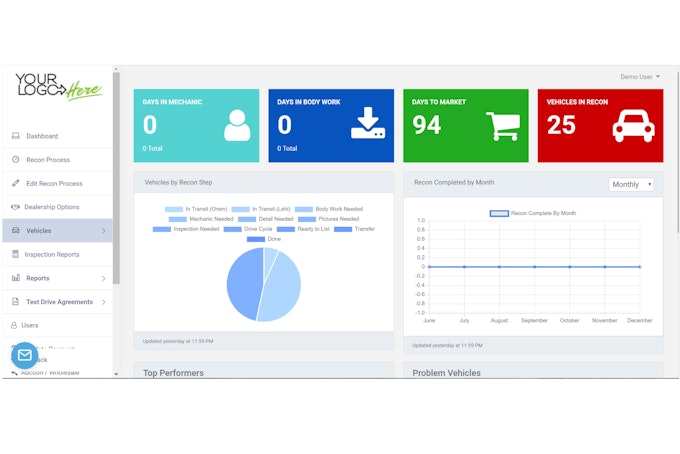Click the shopping cart icon on Days to Market
This screenshot has width=680, height=454.
pos(502,125)
